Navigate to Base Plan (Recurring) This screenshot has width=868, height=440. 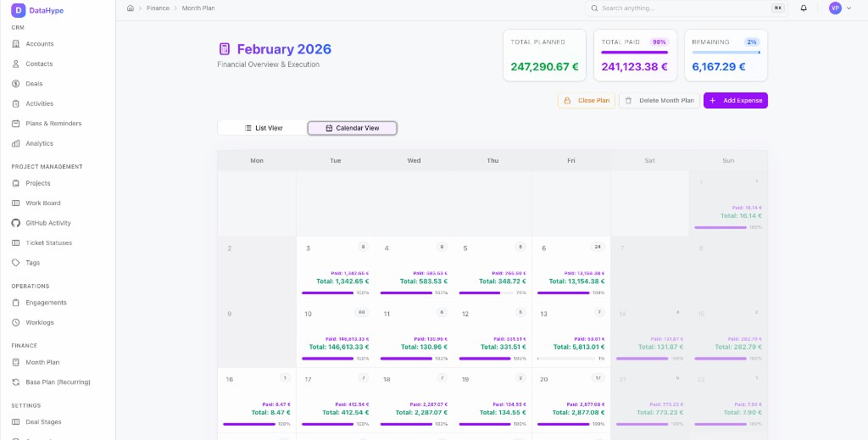[58, 382]
